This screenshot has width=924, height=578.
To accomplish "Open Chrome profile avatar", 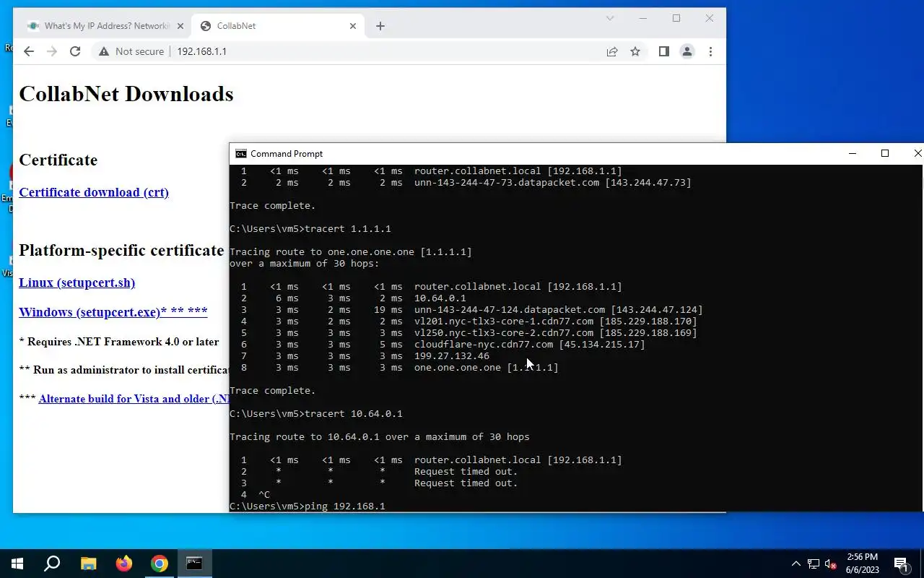I will 687,51.
